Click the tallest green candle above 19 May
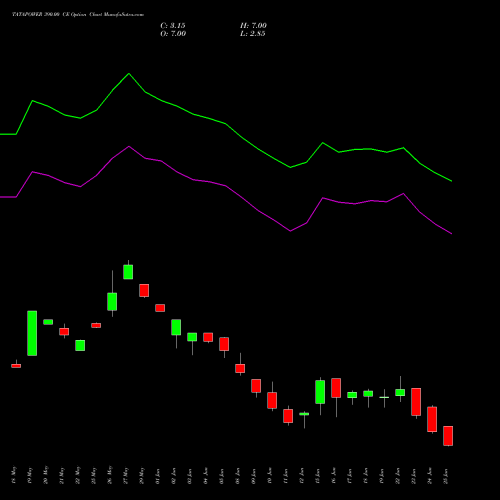Viewport: 500px width, 500px height. click(x=32, y=333)
